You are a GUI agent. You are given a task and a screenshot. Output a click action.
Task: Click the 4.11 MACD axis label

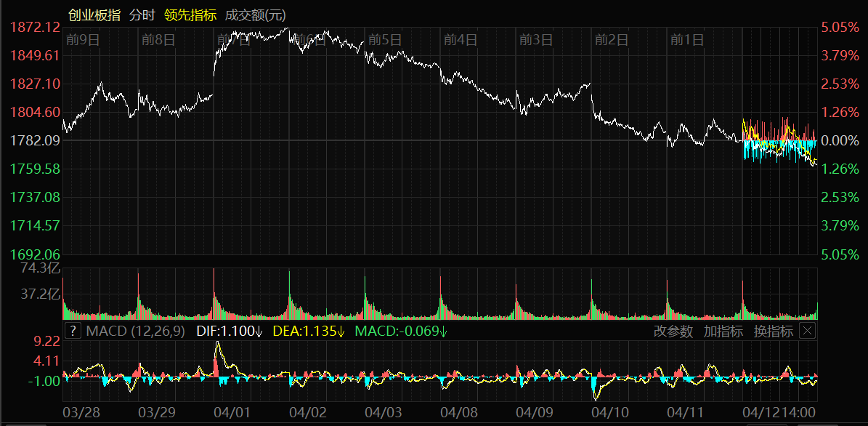point(47,361)
